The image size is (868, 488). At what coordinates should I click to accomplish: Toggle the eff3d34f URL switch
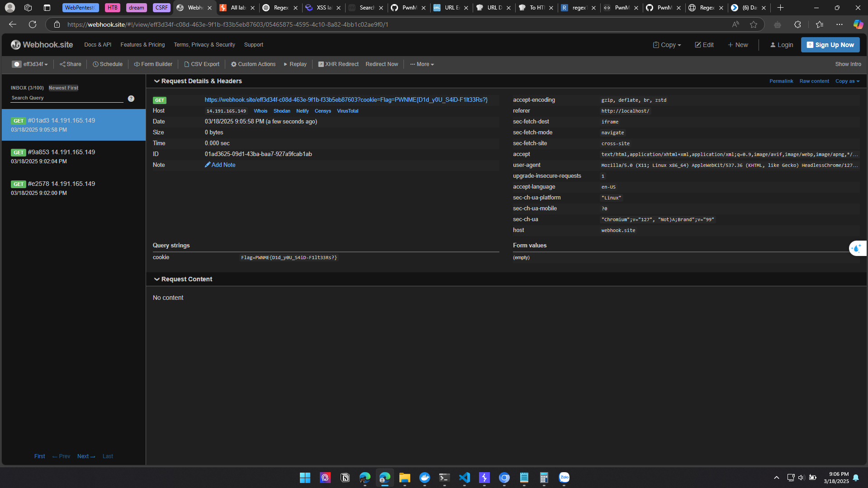pyautogui.click(x=17, y=64)
